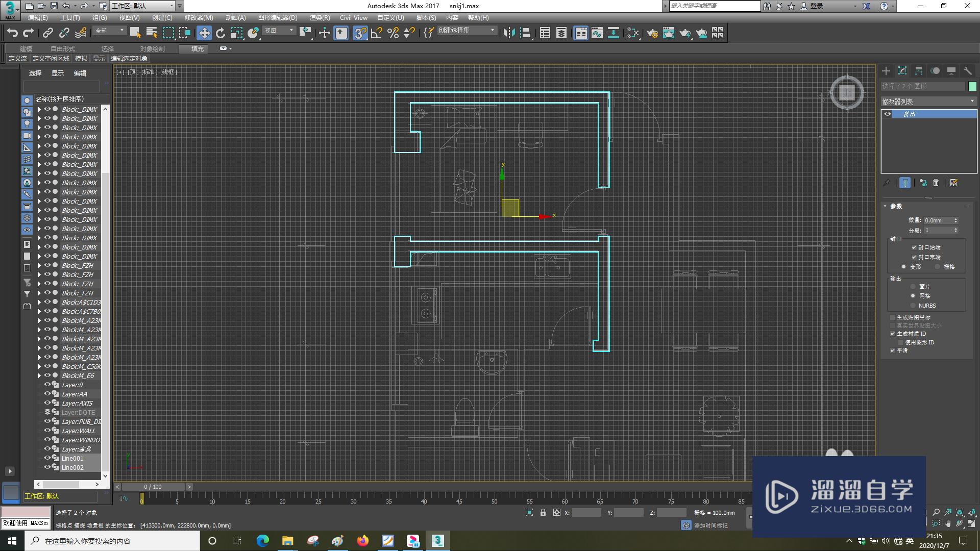
Task: Click the Redo arrow in main toolbar
Action: click(x=29, y=33)
